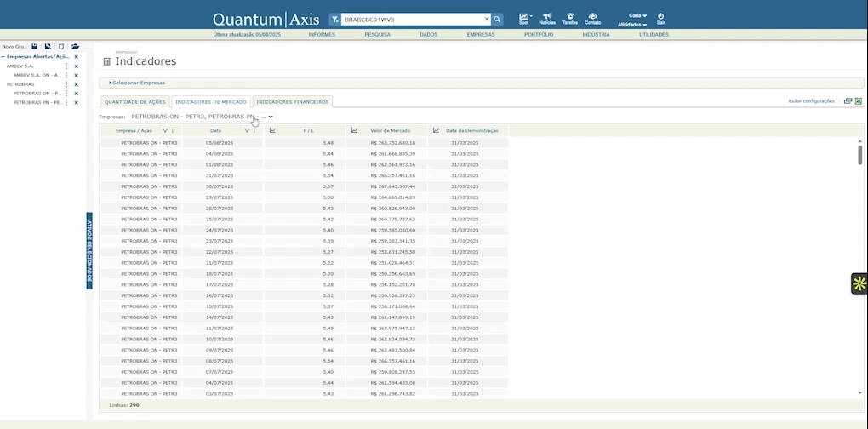The image size is (868, 429).
Task: Switch to Indicadores Financeiros tab
Action: [292, 102]
